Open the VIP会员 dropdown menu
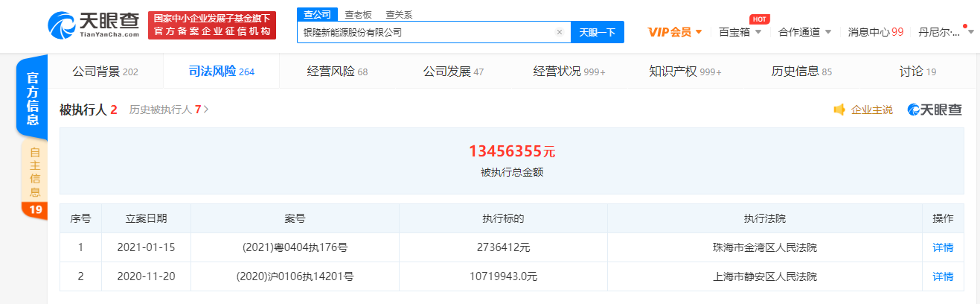This screenshot has width=980, height=304. tap(675, 32)
